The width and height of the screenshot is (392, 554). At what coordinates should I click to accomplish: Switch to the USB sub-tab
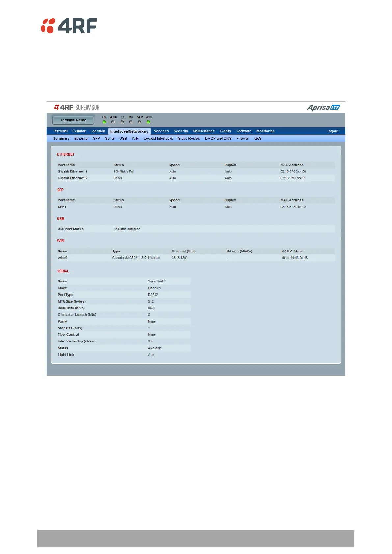pyautogui.click(x=123, y=138)
